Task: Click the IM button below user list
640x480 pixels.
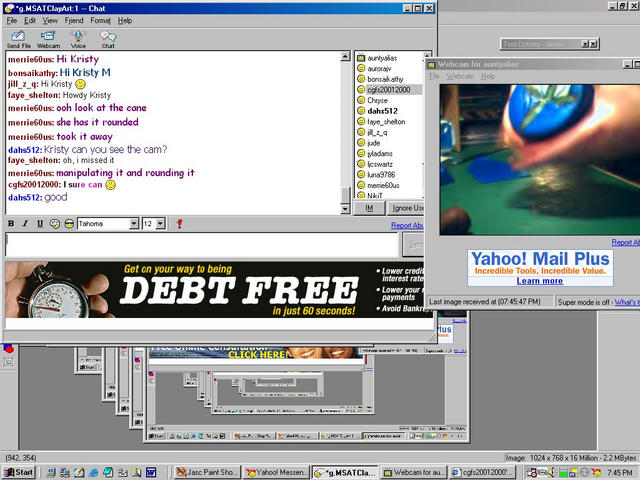Action: [369, 208]
